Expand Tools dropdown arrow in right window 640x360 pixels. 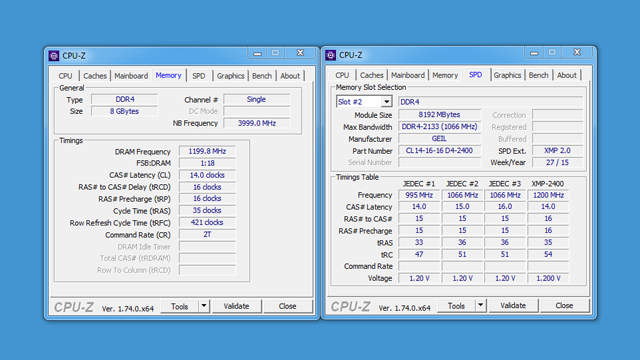point(481,306)
